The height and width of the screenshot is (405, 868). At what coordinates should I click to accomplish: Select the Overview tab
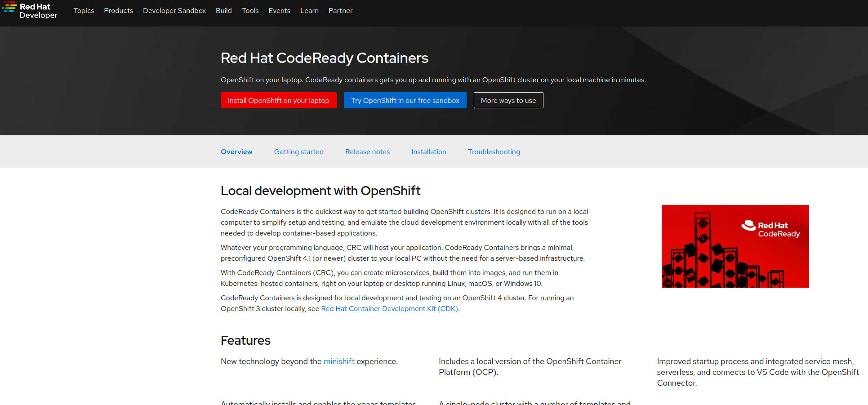236,152
